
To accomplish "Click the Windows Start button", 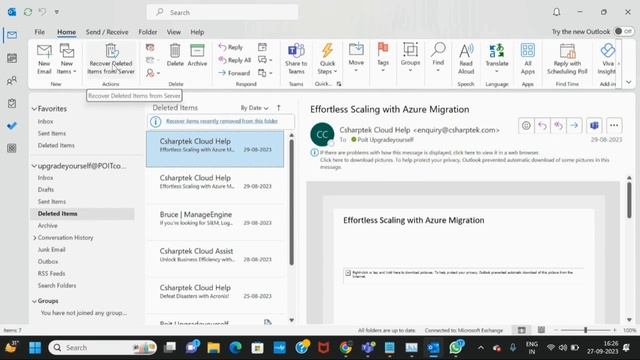I will (35, 348).
